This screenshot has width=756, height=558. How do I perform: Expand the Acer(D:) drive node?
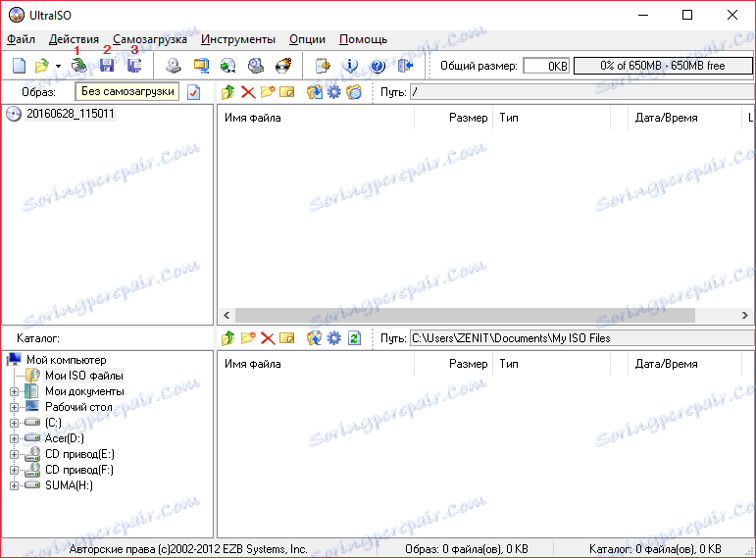coord(14,439)
